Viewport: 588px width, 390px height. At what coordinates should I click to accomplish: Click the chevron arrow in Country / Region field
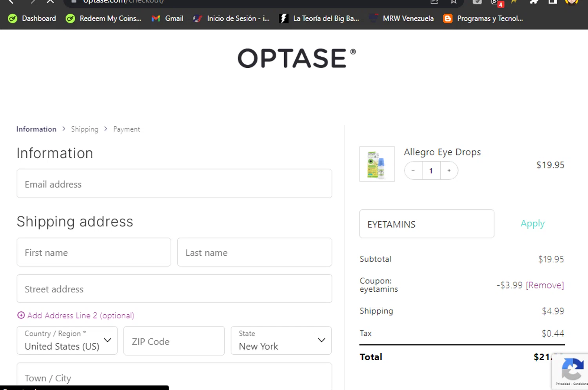pyautogui.click(x=107, y=340)
